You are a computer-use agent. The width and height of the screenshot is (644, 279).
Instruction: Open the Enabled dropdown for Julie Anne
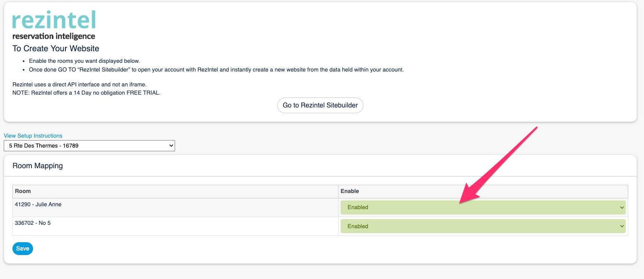483,207
